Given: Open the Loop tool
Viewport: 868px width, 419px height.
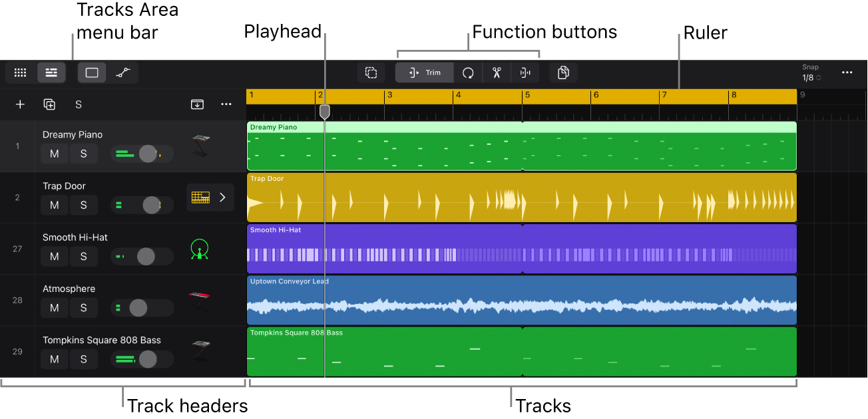Looking at the screenshot, I should tap(468, 72).
